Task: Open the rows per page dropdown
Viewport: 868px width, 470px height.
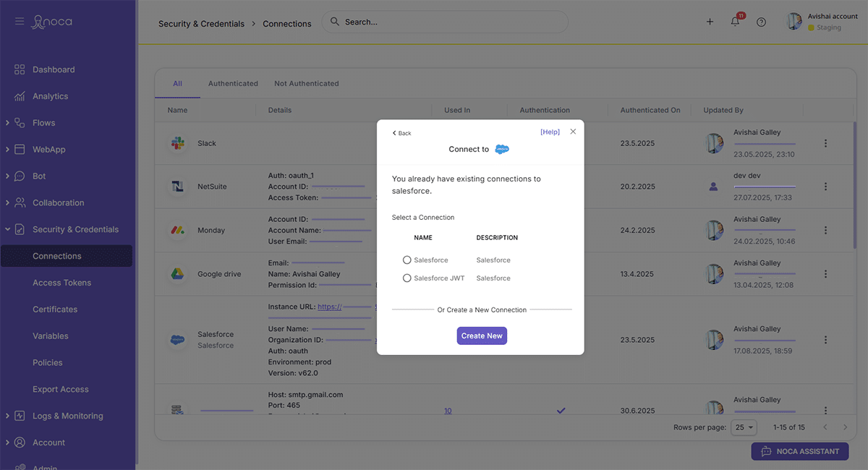Action: [744, 427]
